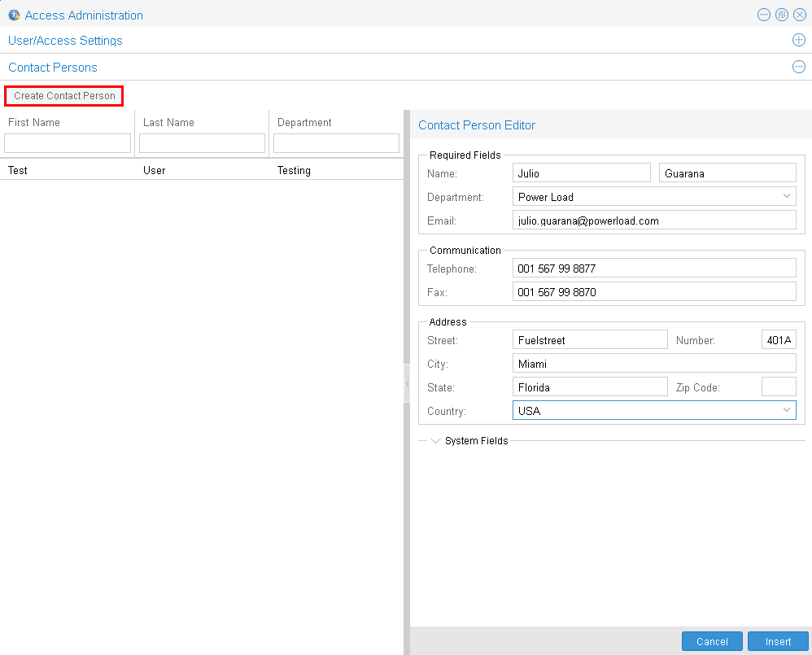Click the Number field containing 401A
812x655 pixels.
[x=778, y=339]
